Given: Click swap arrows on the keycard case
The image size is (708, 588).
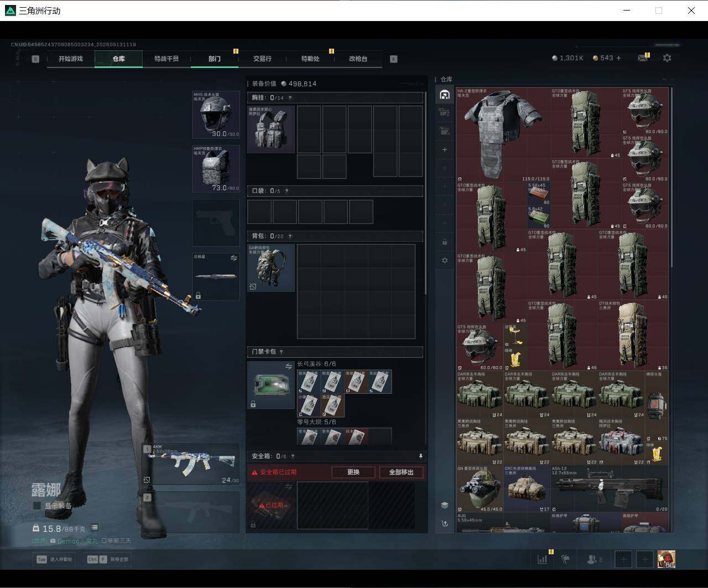Looking at the screenshot, I should 288,366.
